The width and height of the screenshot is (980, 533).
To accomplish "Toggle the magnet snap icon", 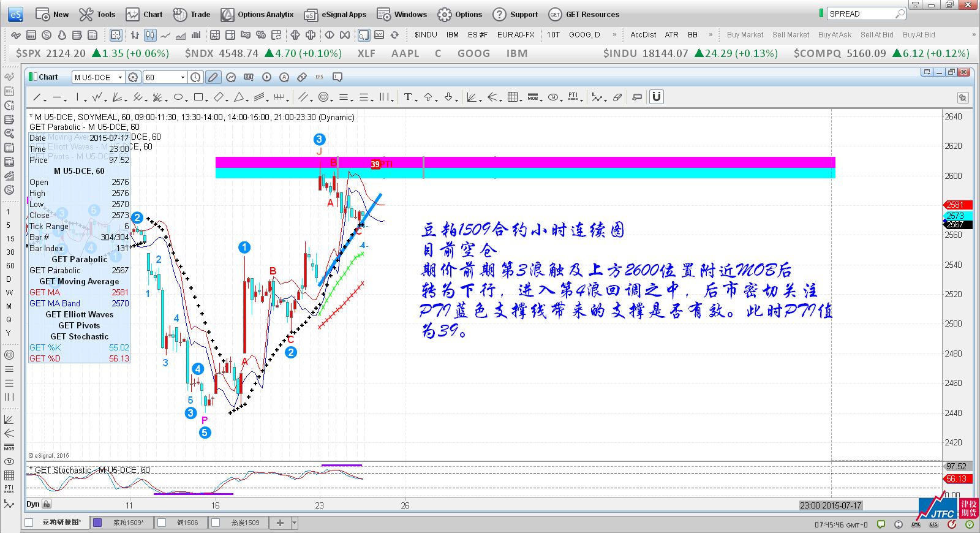I will pyautogui.click(x=656, y=97).
